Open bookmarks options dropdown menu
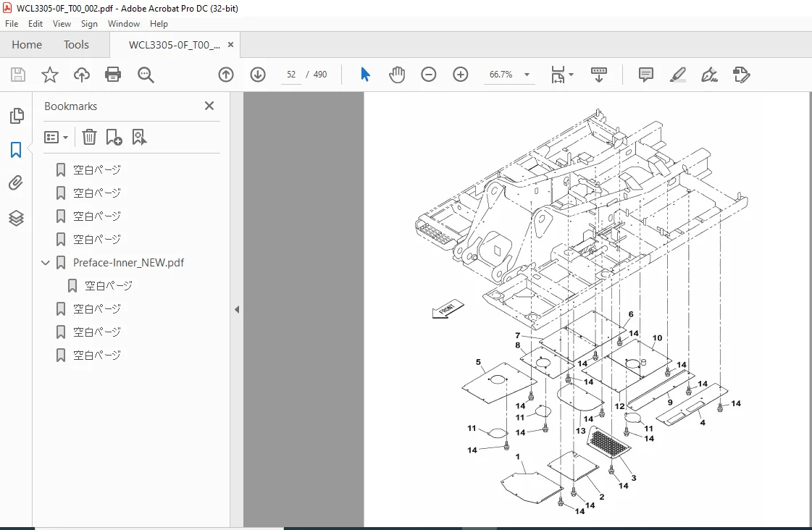This screenshot has width=812, height=530. tap(56, 137)
